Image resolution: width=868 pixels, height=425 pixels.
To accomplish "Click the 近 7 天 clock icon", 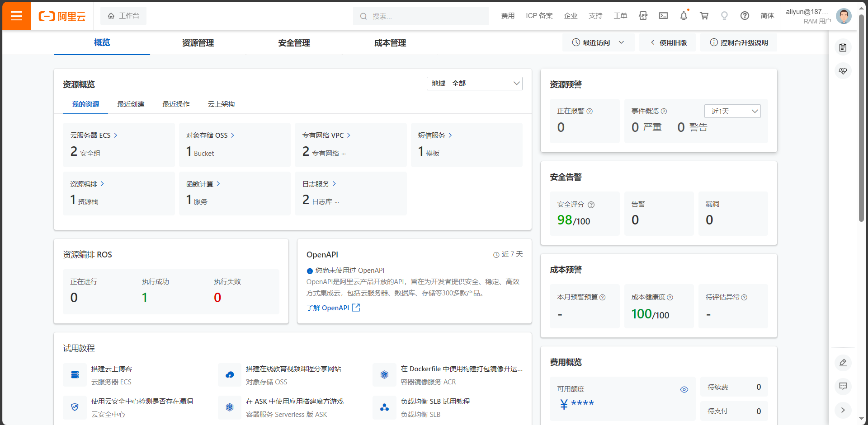I will tap(496, 255).
